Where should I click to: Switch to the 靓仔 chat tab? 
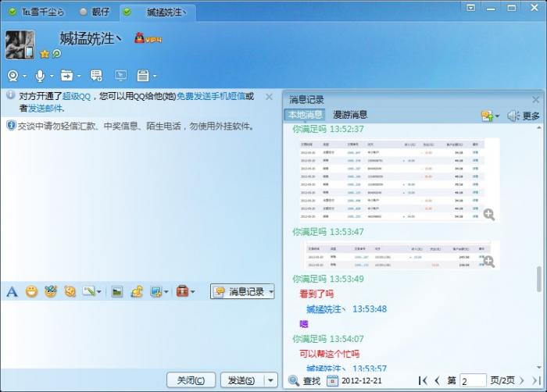pyautogui.click(x=95, y=12)
